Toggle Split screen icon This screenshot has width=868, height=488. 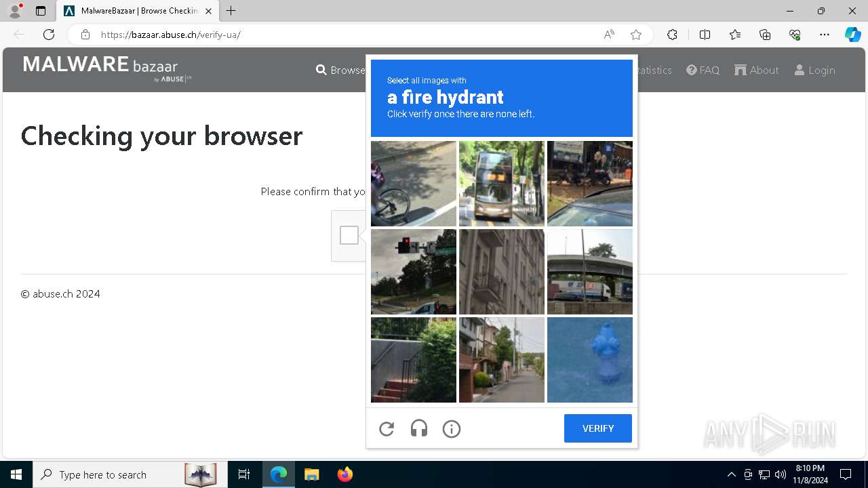[705, 35]
